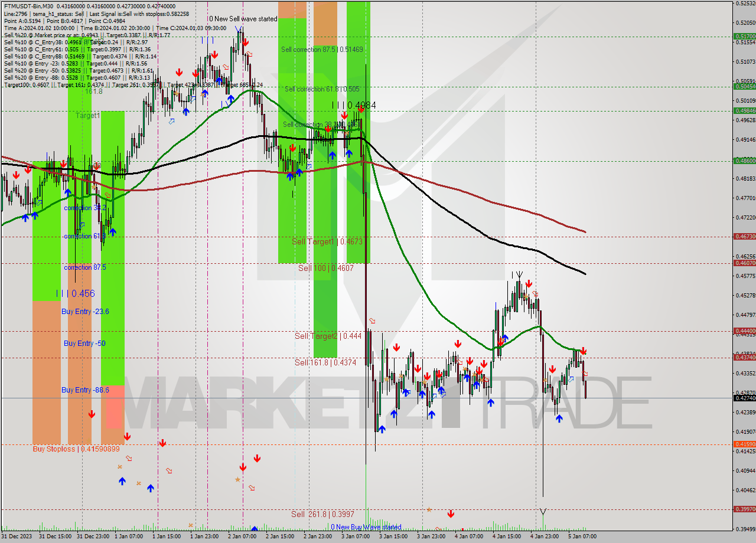756x543 pixels.
Task: Click the '31 Dec 23:00' time axis label
Action: click(92, 537)
